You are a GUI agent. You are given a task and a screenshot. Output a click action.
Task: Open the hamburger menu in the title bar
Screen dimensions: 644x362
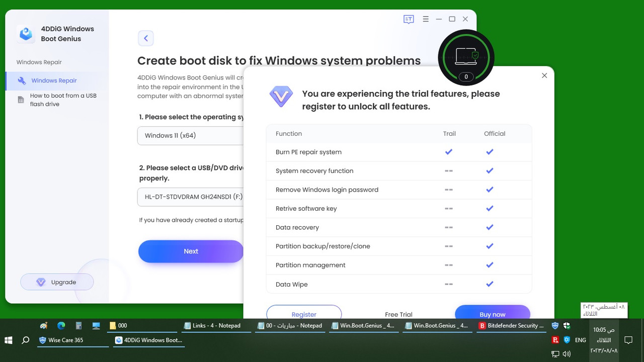pyautogui.click(x=426, y=19)
